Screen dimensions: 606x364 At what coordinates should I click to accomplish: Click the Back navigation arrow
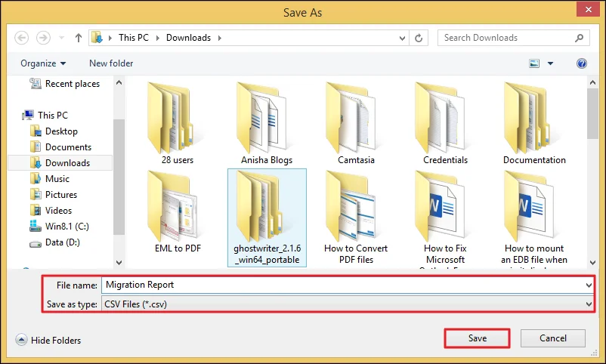(22, 38)
